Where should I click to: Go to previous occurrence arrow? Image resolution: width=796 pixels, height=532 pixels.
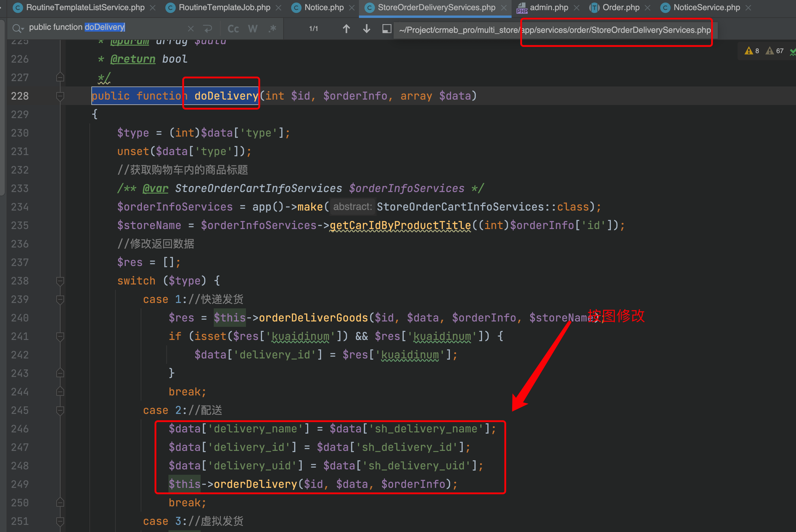346,29
